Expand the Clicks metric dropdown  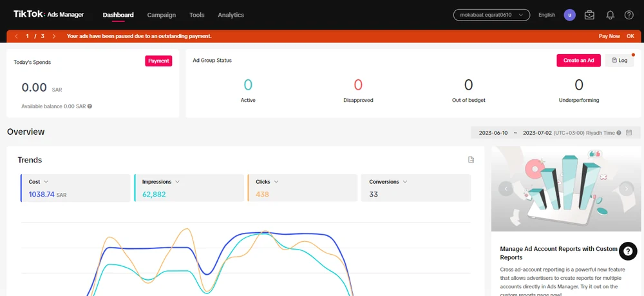[276, 182]
